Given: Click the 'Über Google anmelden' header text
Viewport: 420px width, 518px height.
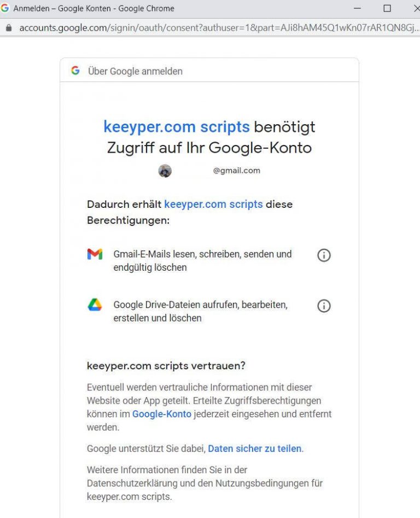Looking at the screenshot, I should [135, 71].
